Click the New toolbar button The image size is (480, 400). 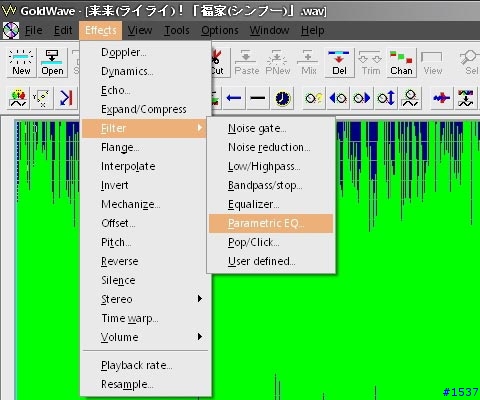21,63
